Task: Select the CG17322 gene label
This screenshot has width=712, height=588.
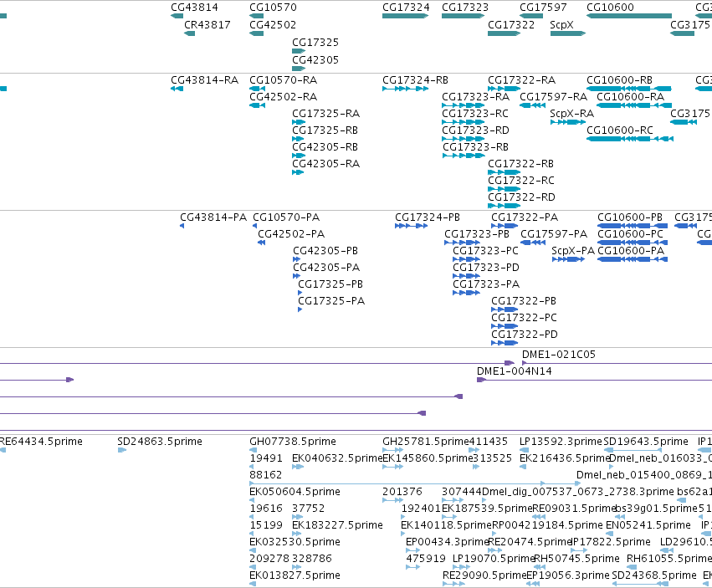Action: click(511, 24)
